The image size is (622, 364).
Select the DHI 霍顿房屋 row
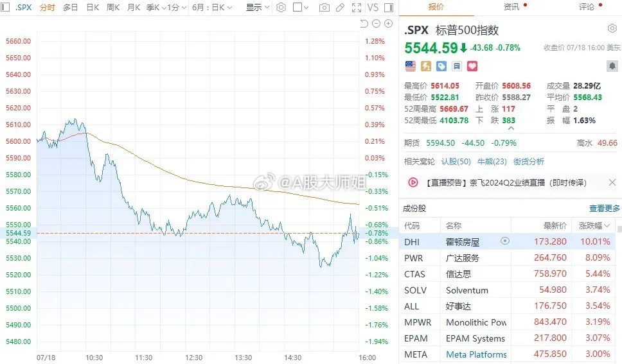pyautogui.click(x=507, y=241)
